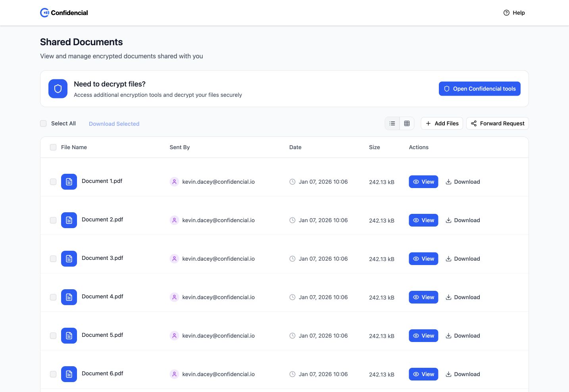
Task: View Document 2.pdf
Action: [x=423, y=220]
